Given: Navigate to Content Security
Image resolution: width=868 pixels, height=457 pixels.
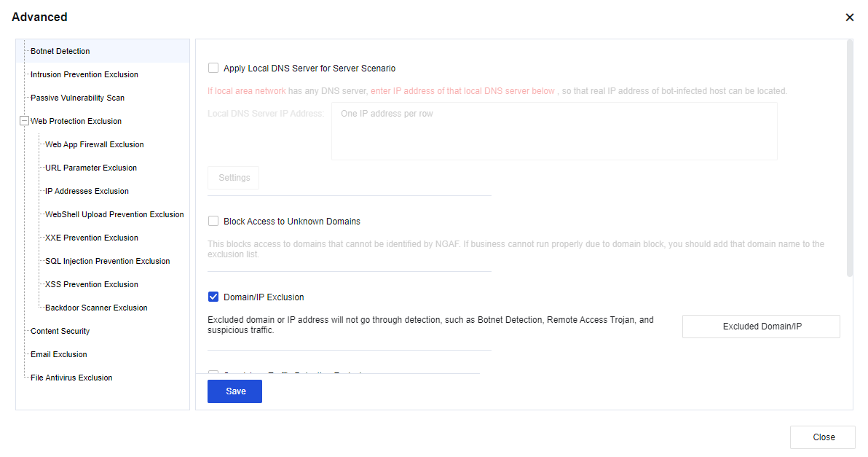Looking at the screenshot, I should point(60,331).
